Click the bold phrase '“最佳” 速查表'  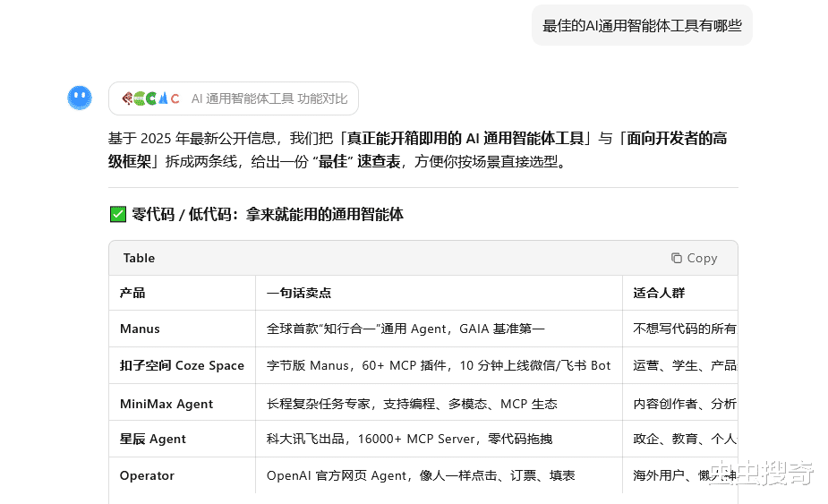click(356, 162)
